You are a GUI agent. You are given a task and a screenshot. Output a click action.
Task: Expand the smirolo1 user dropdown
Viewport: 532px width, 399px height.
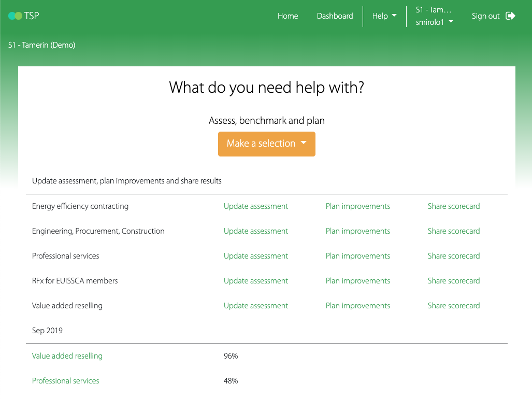pos(434,22)
